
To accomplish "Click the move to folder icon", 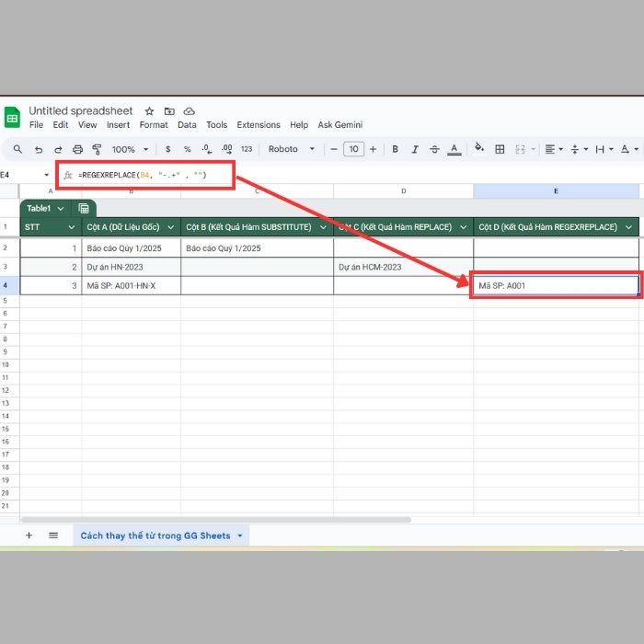I will tap(169, 111).
